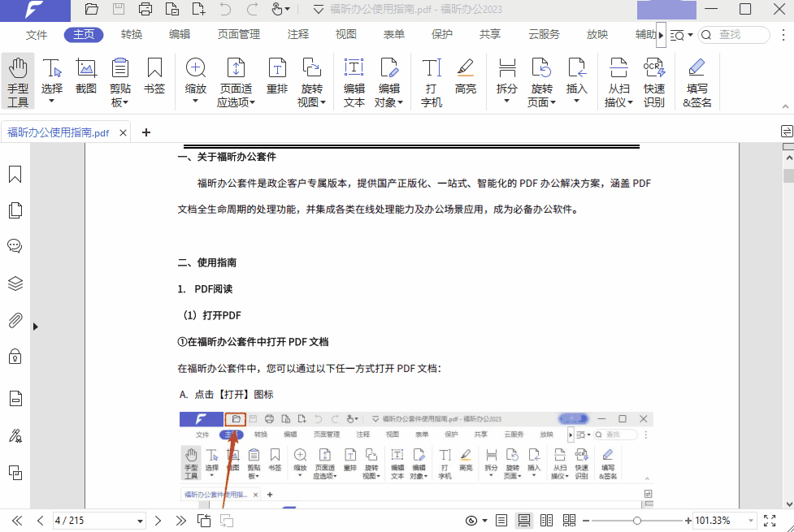Select the 手型工具 (Hand tool)

[17, 79]
